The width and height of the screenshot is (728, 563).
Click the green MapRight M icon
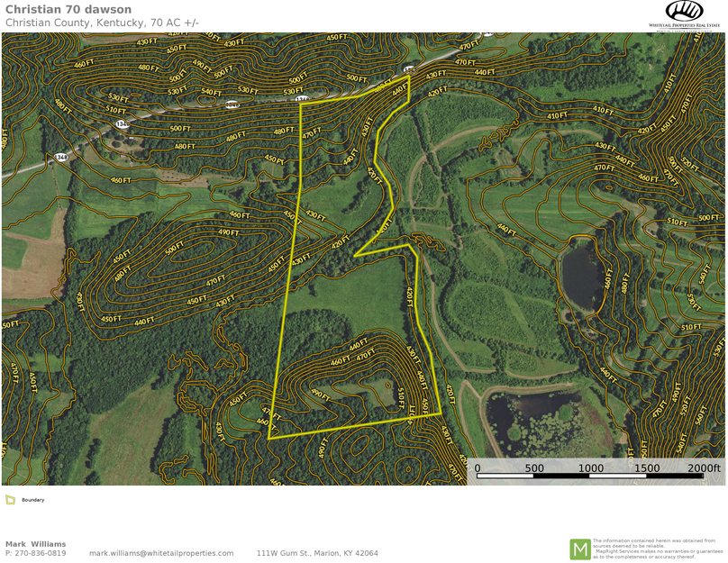click(579, 549)
